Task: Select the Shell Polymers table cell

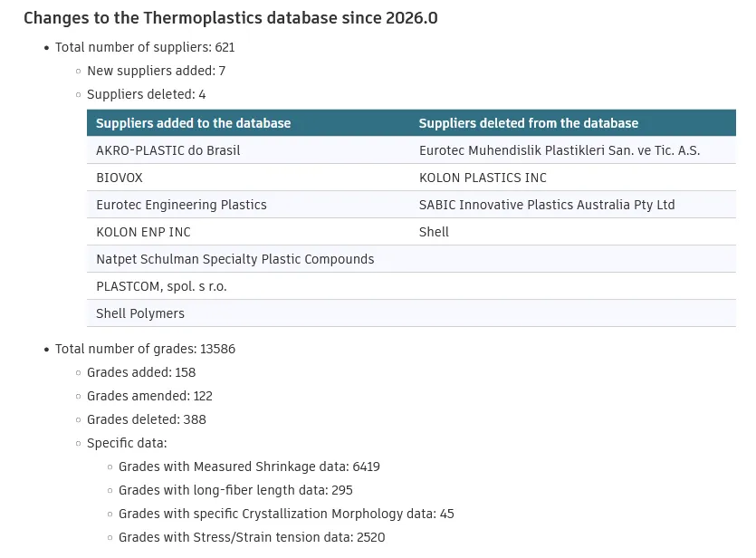Action: coord(140,313)
